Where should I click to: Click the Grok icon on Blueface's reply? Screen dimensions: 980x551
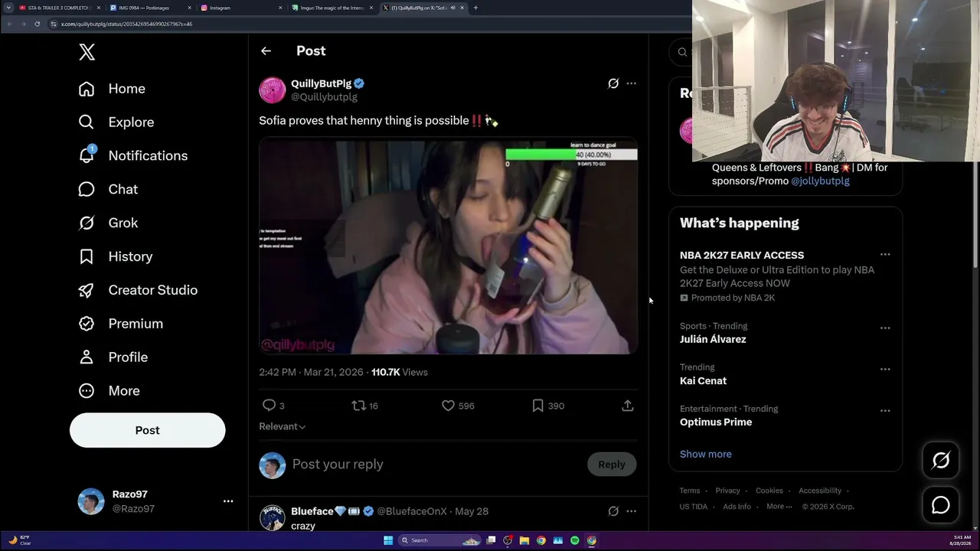[x=613, y=511]
